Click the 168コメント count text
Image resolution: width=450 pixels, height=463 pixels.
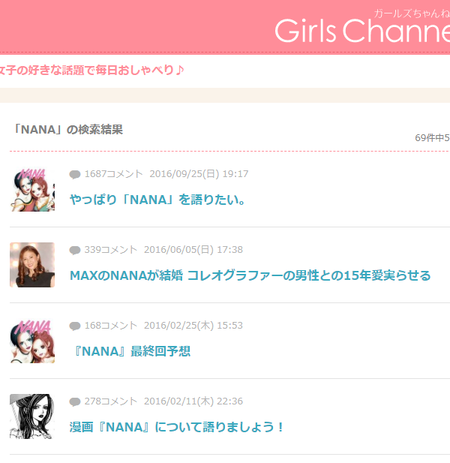(x=111, y=326)
